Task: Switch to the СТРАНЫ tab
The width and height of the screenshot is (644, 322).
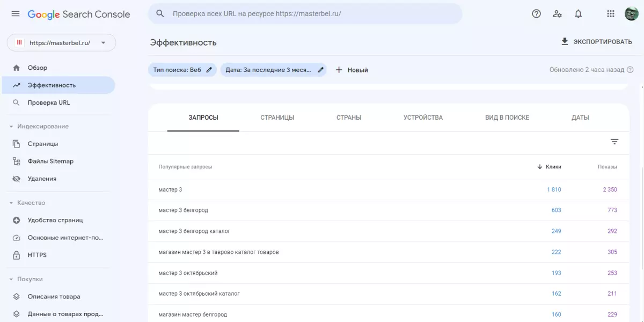Action: coord(349,118)
